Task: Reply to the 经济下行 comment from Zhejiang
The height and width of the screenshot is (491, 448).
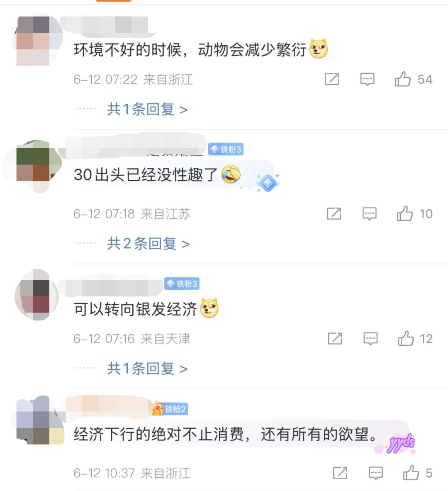Action: pos(376,473)
